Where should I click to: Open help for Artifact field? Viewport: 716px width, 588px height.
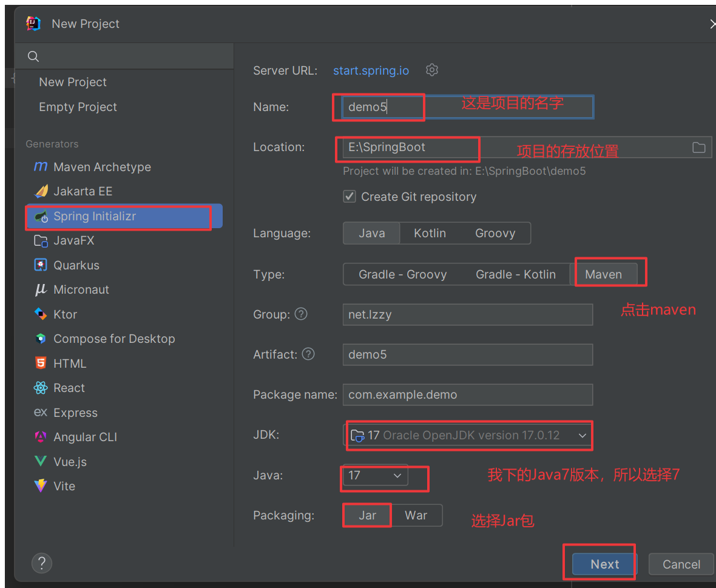[308, 354]
